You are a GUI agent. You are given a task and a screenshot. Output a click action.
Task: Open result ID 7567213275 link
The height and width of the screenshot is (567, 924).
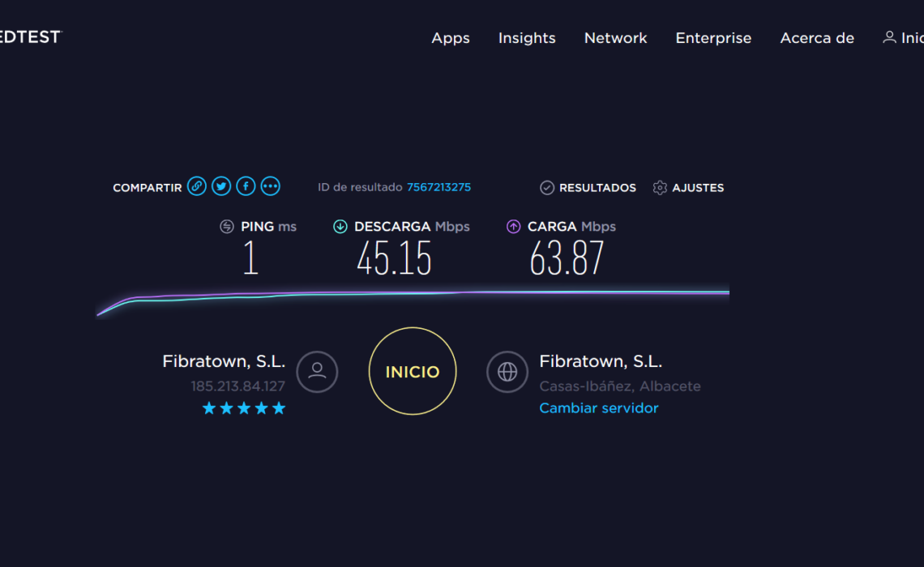coord(439,187)
